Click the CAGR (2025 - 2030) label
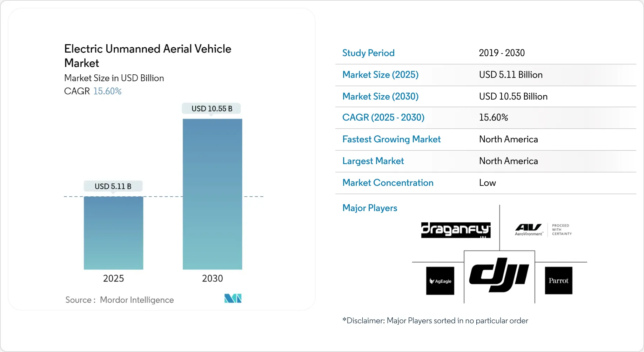Viewport: 644px width, 352px height. (x=383, y=117)
